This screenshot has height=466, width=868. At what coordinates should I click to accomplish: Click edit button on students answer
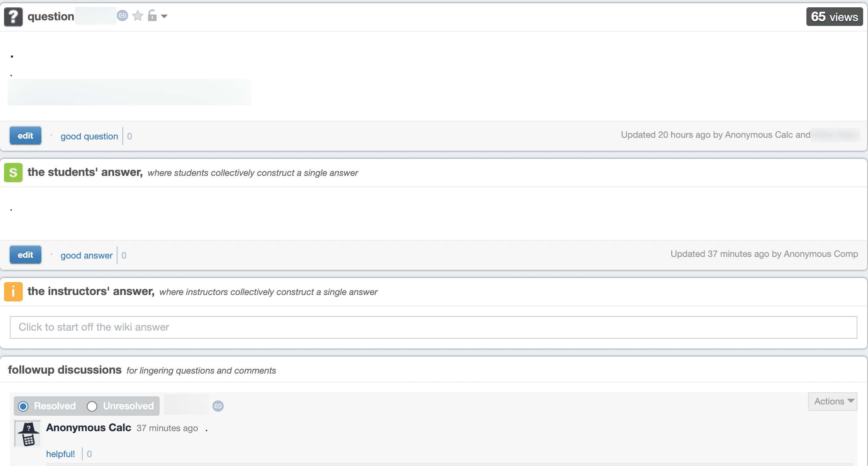click(25, 255)
